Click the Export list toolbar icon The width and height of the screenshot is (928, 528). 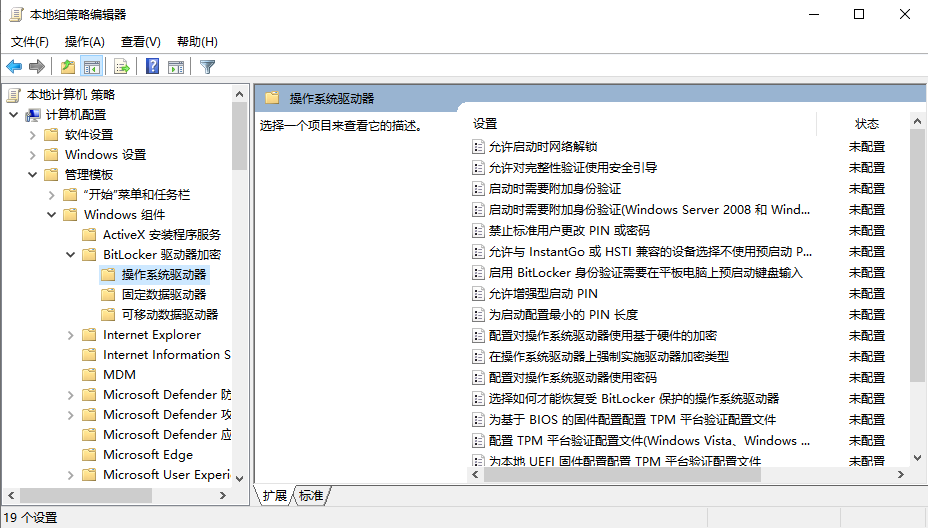pyautogui.click(x=121, y=67)
